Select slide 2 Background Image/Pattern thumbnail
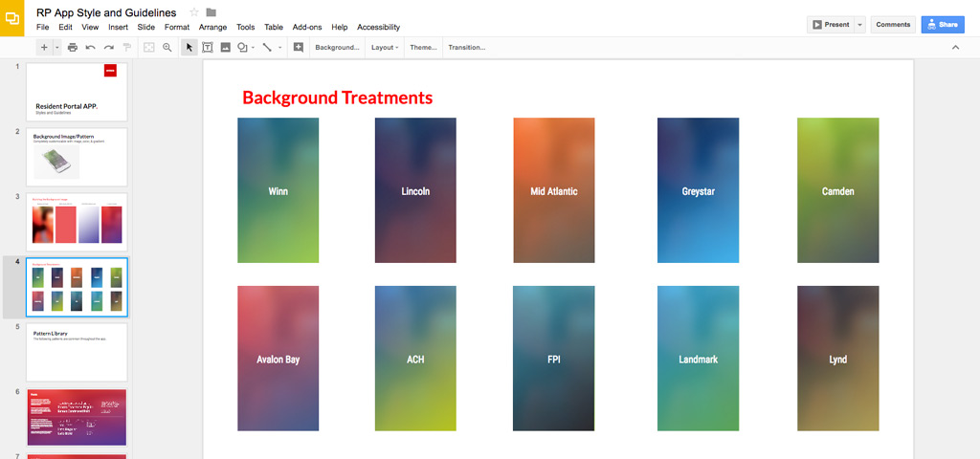 pyautogui.click(x=77, y=157)
